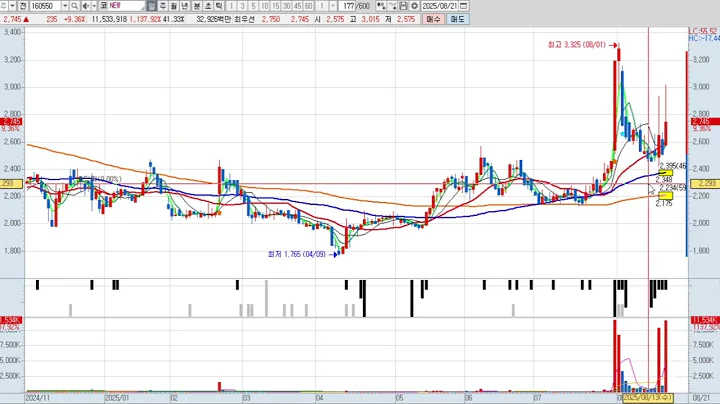720x404 pixels.
Task: Click the LC:55.52 indicator text
Action: pyautogui.click(x=703, y=31)
